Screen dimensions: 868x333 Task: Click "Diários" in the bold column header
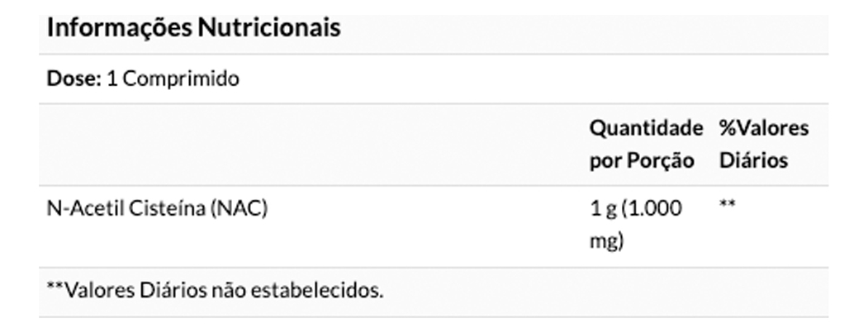pyautogui.click(x=753, y=160)
